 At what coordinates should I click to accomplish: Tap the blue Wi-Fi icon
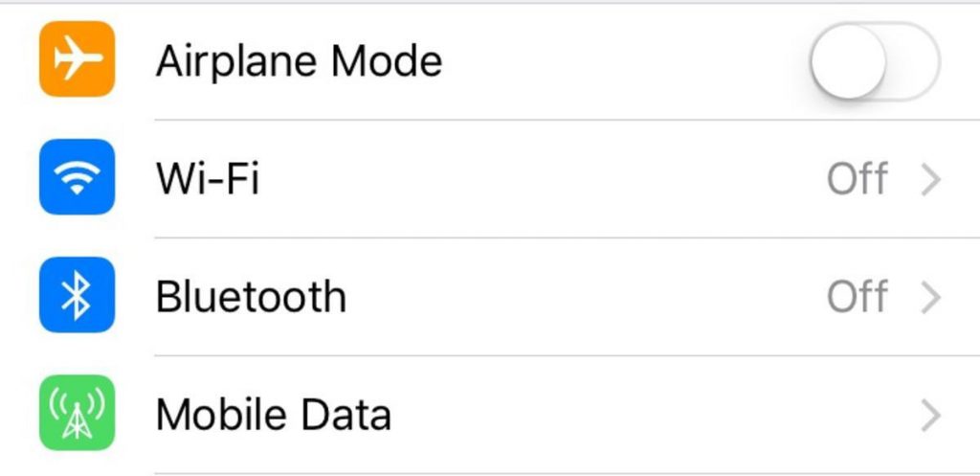(77, 177)
